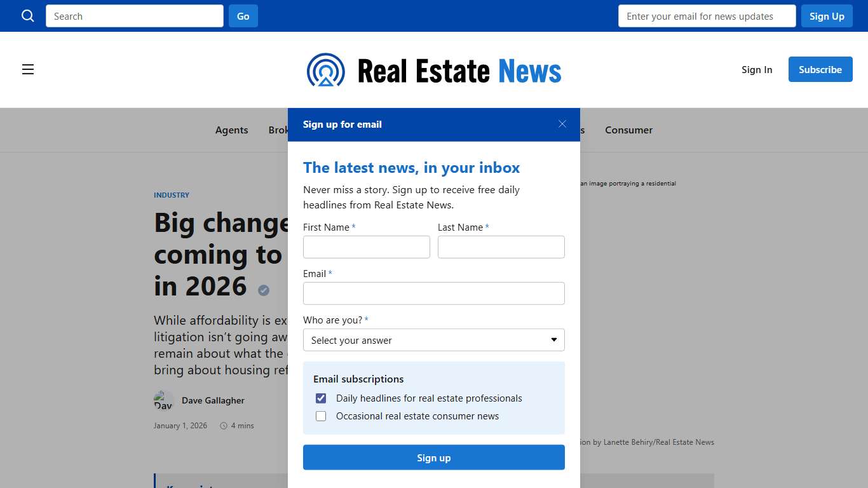Submit the form with the Sign up button
Viewport: 868px width, 488px height.
(x=434, y=457)
